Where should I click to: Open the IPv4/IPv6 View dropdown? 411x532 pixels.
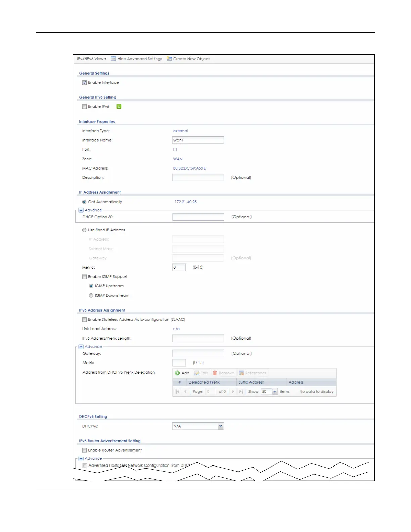92,59
